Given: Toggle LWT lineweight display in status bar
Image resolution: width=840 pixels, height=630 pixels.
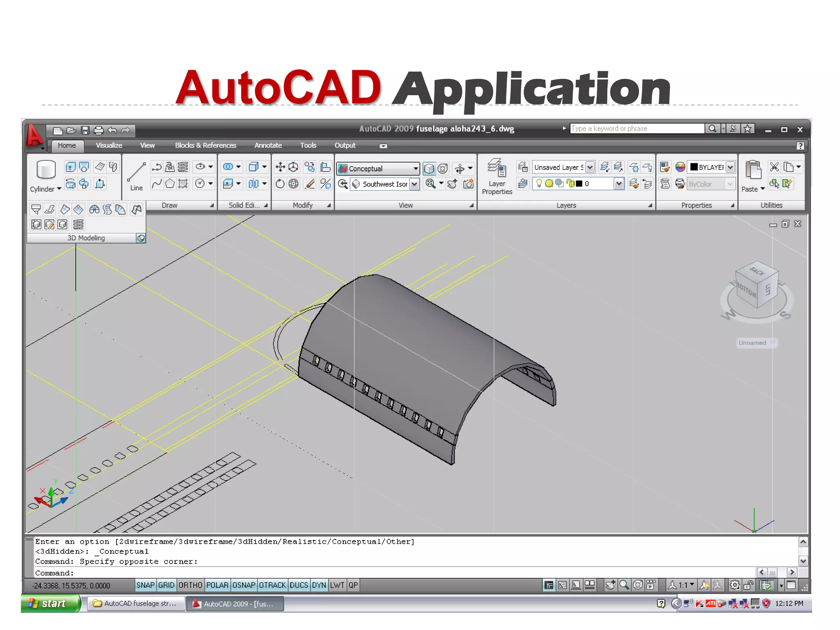Looking at the screenshot, I should point(337,585).
